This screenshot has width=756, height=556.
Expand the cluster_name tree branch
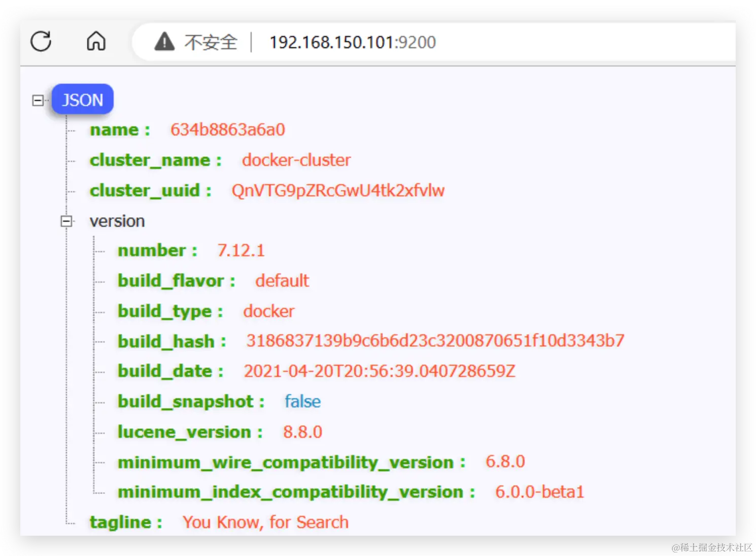71,160
